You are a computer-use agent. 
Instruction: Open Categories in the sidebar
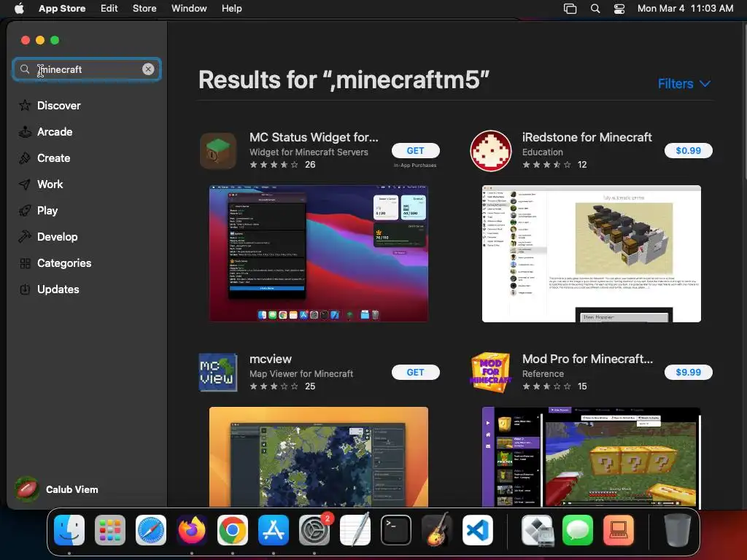coord(64,262)
